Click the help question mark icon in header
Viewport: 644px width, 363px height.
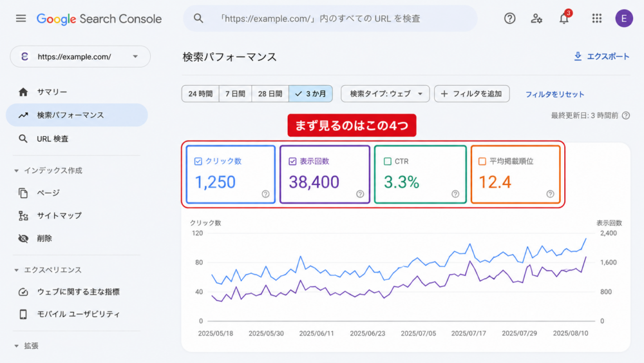509,19
